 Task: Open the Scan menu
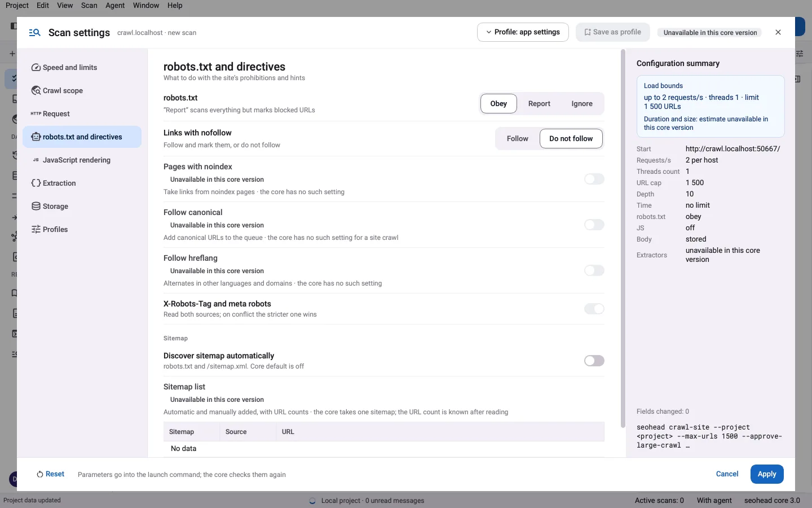point(89,5)
